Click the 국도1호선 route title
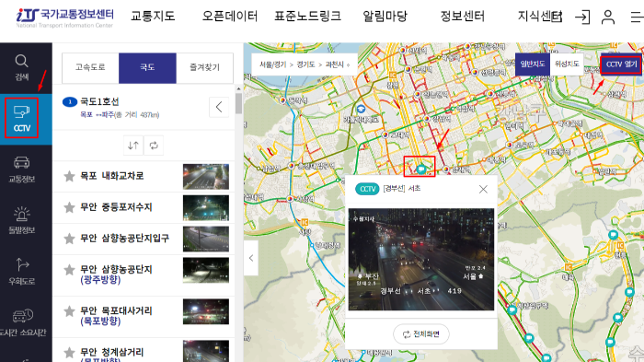Image resolution: width=644 pixels, height=362 pixels. tap(99, 101)
